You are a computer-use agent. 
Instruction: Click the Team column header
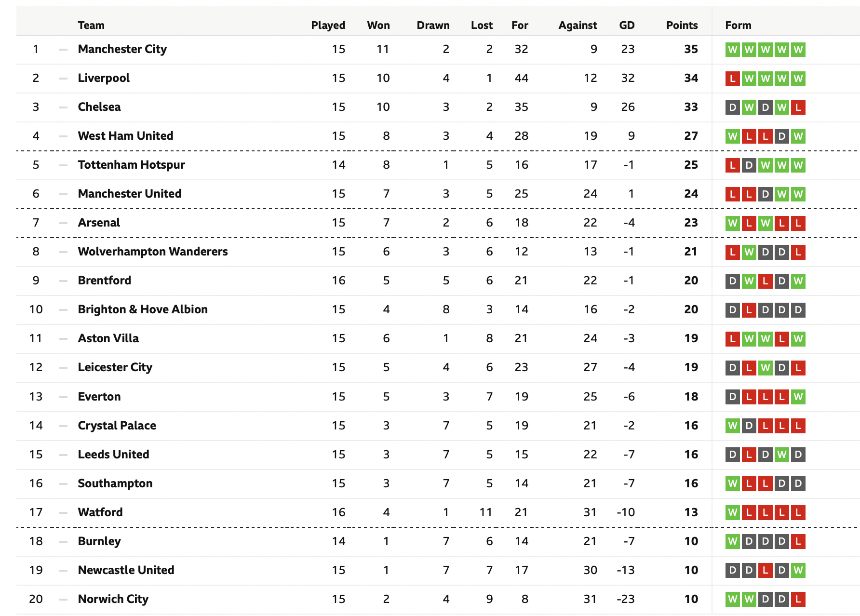point(91,25)
